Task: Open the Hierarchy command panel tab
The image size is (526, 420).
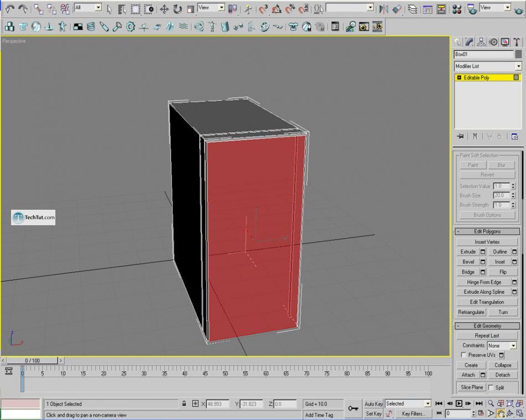Action: pyautogui.click(x=481, y=42)
